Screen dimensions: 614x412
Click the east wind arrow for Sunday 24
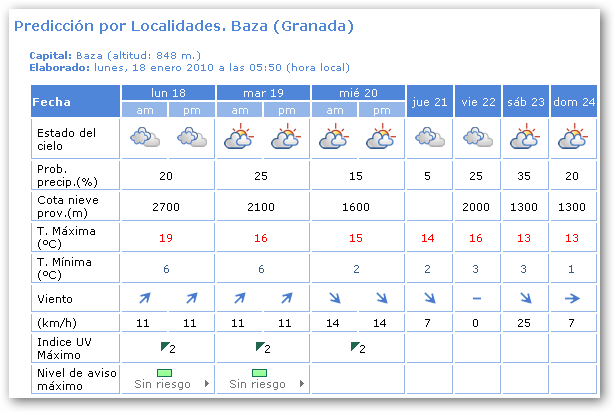573,298
